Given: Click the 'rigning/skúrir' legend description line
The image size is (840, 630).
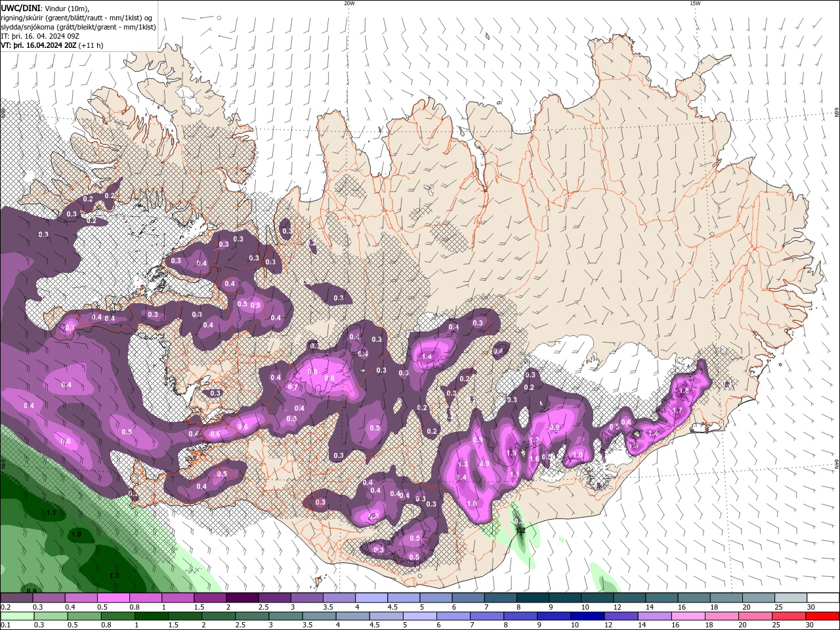Looking at the screenshot, I should (x=77, y=18).
